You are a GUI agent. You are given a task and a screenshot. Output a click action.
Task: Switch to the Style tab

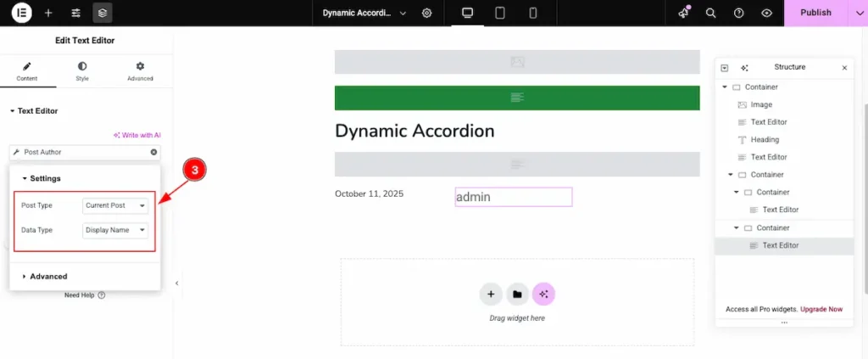82,71
